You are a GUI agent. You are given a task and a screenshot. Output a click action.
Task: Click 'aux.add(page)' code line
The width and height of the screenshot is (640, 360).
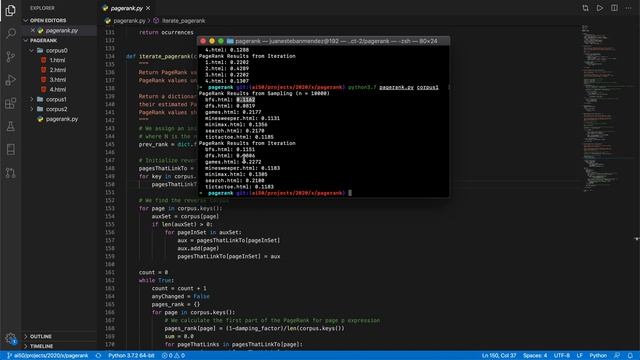pyautogui.click(x=198, y=248)
